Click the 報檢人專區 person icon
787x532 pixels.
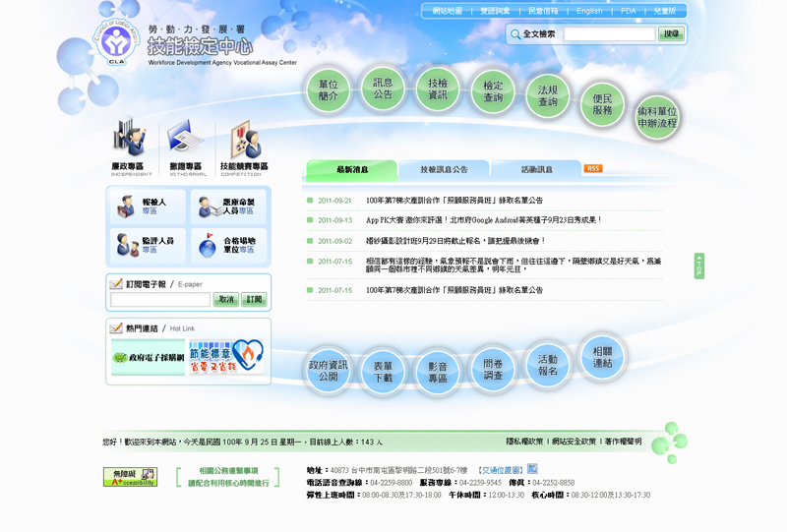pos(126,207)
